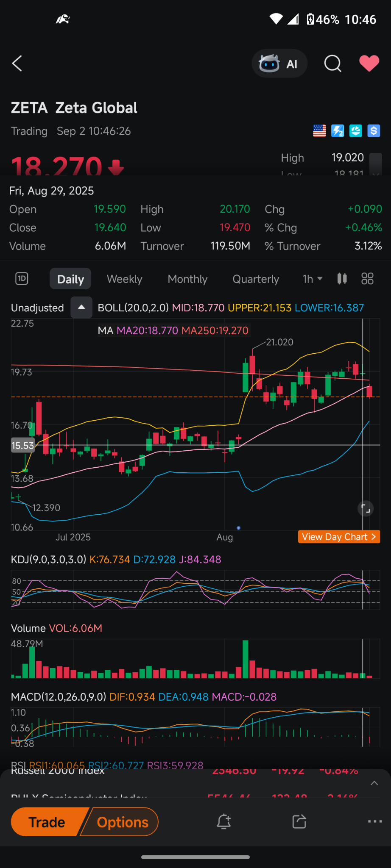Viewport: 391px width, 868px height.
Task: Tap the US flag market icon
Action: [319, 131]
